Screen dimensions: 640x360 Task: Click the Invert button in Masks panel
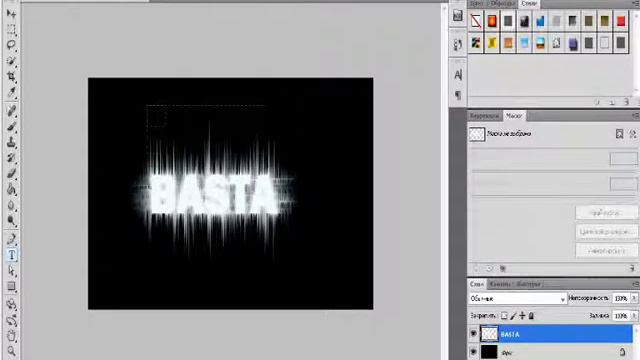click(x=606, y=251)
